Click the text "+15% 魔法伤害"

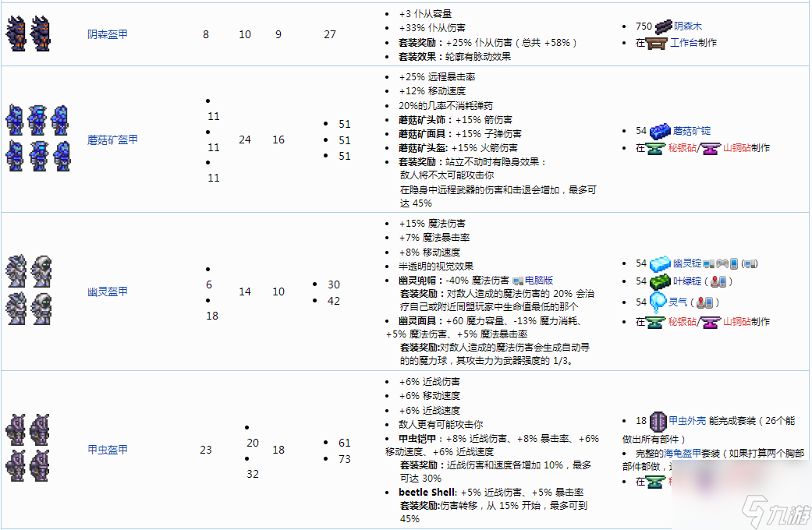[x=432, y=224]
